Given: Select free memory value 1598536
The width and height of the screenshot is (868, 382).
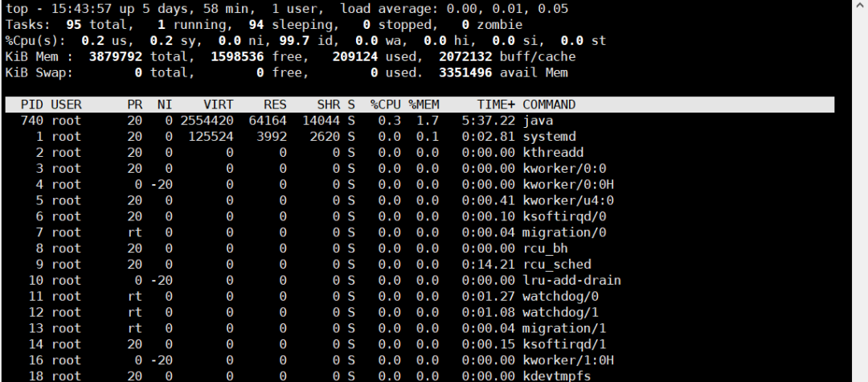Looking at the screenshot, I should 237,56.
